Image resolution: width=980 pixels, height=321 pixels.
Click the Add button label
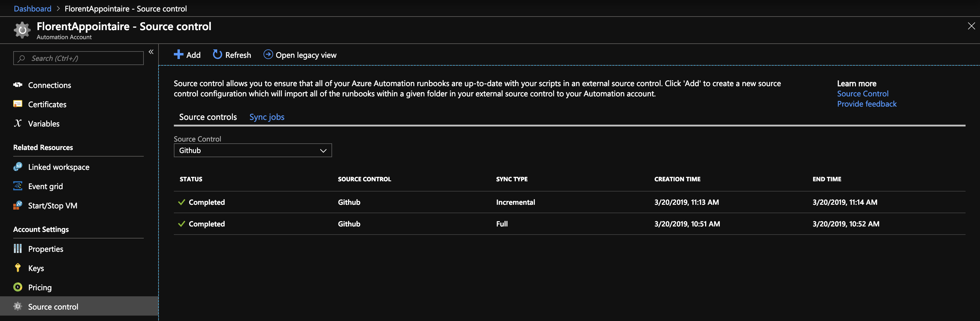(193, 55)
